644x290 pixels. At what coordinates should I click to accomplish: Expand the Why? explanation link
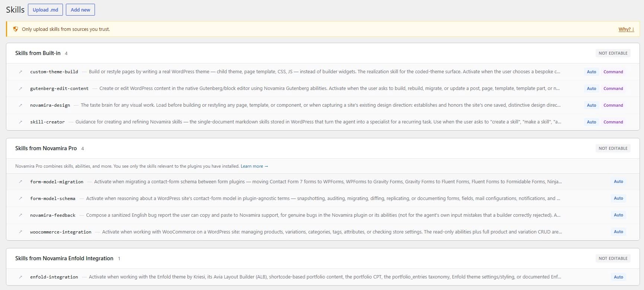pyautogui.click(x=626, y=29)
